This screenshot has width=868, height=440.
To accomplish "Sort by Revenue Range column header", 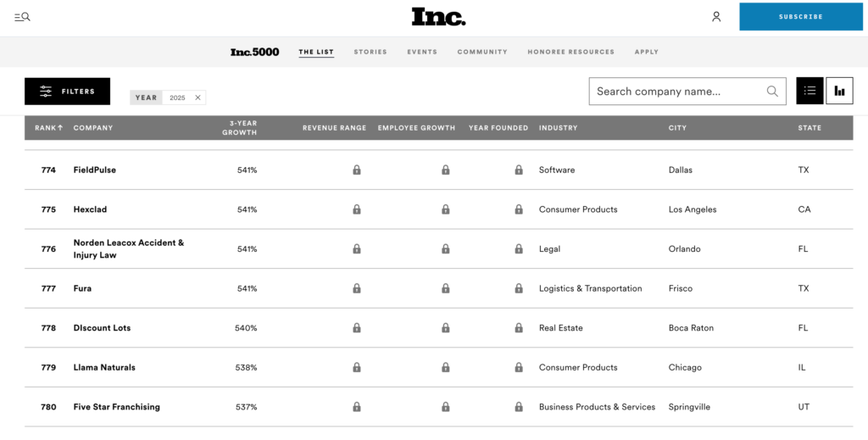I will click(x=334, y=128).
